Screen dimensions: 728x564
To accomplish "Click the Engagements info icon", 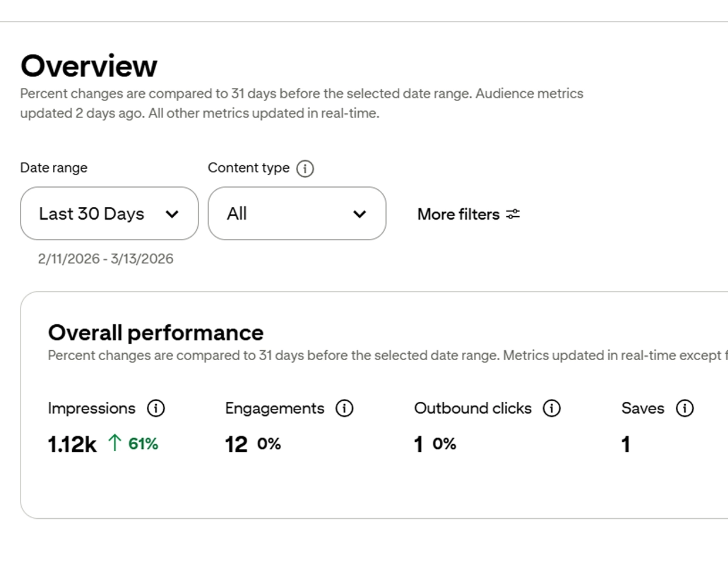I will pos(345,408).
